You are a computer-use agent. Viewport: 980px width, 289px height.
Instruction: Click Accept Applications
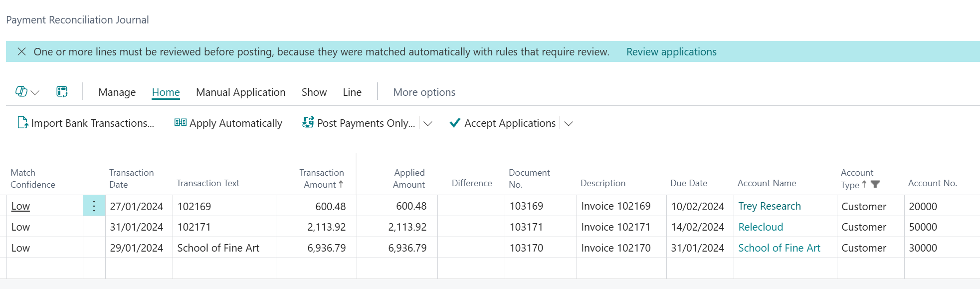[510, 123]
